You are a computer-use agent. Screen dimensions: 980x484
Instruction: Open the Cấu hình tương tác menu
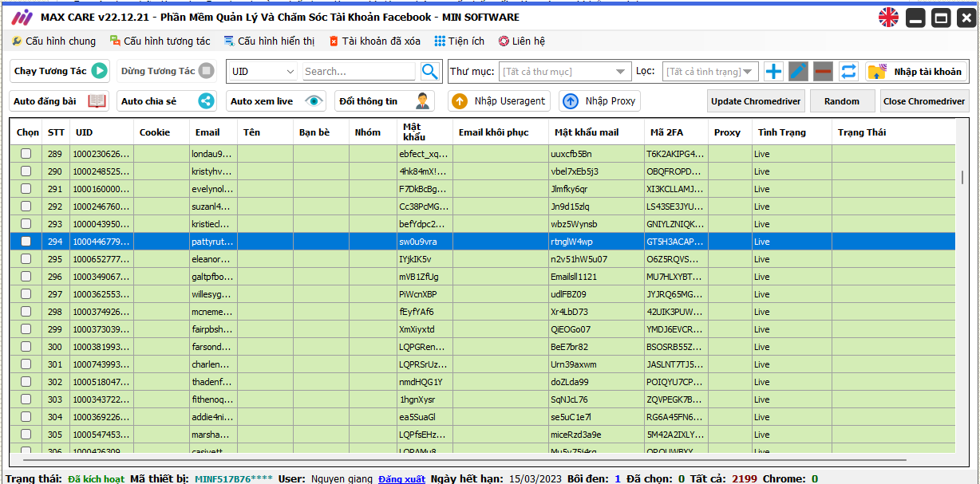(160, 41)
